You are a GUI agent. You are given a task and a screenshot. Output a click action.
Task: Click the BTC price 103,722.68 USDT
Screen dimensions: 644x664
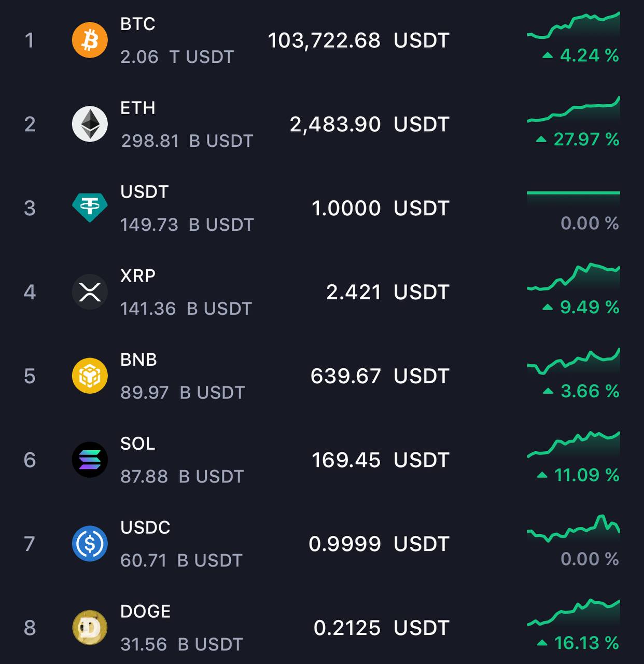pyautogui.click(x=358, y=40)
